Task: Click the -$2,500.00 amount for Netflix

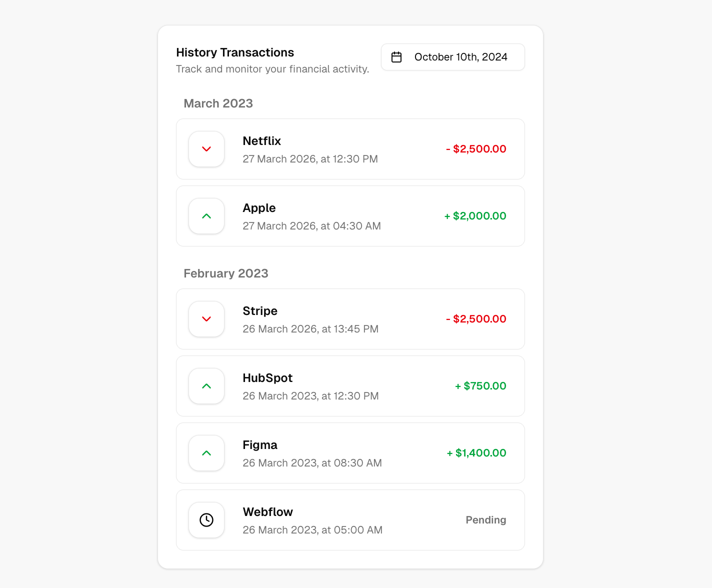Action: click(x=475, y=149)
